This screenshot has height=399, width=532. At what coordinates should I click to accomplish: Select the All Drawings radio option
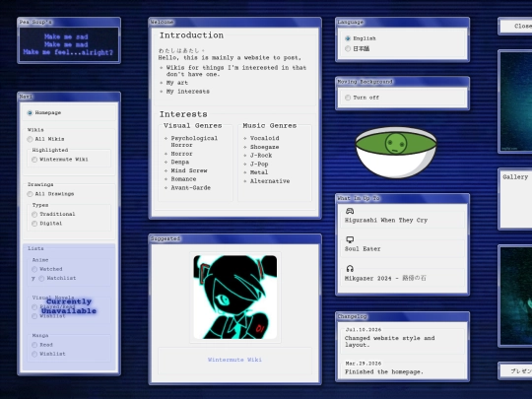click(30, 194)
